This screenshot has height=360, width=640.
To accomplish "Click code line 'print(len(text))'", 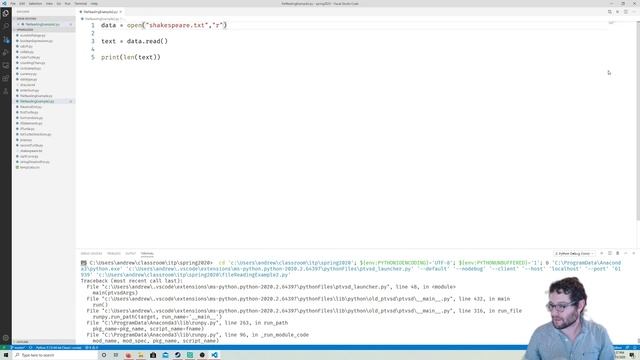I will [131, 57].
